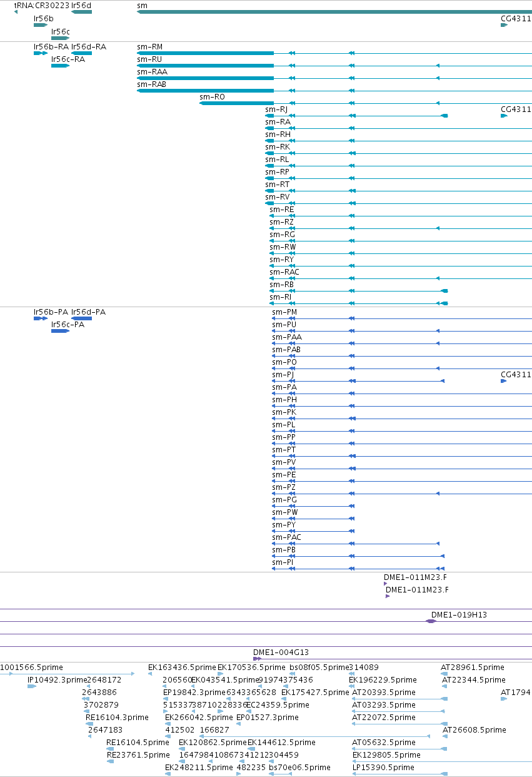
Task: Select the EK175427.5prime EST label
Action: tap(315, 692)
